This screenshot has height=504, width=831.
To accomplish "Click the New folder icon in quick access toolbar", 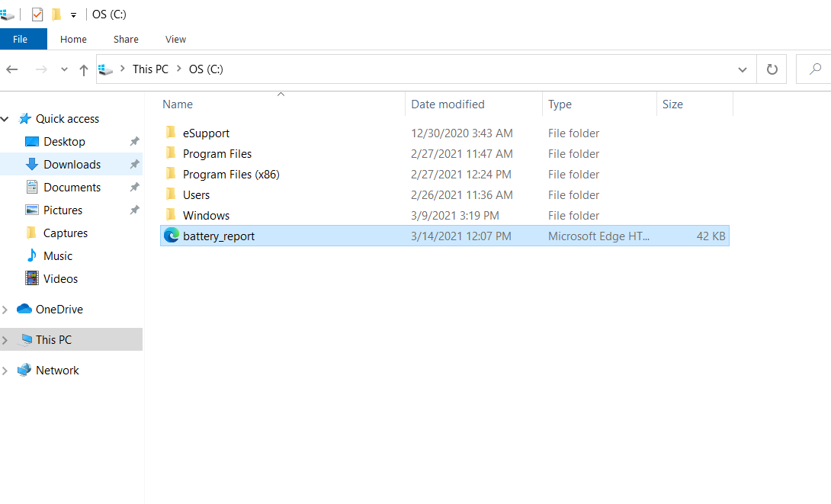I will point(56,14).
